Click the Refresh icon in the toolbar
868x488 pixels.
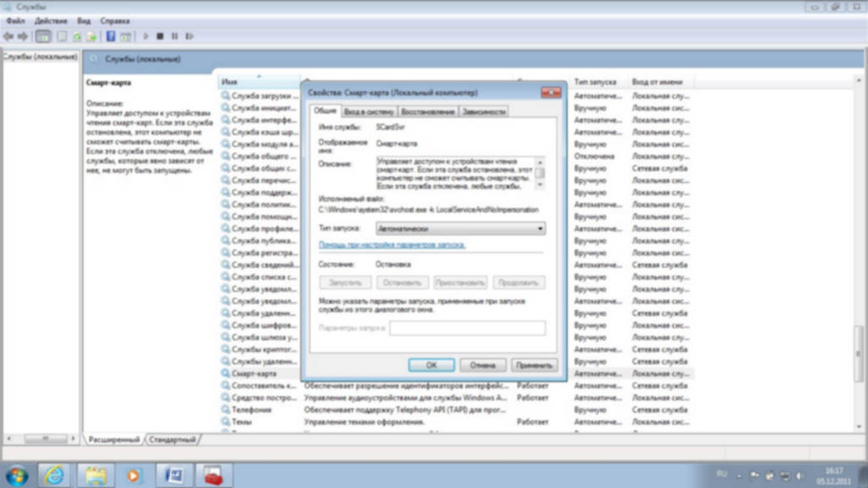[x=76, y=36]
